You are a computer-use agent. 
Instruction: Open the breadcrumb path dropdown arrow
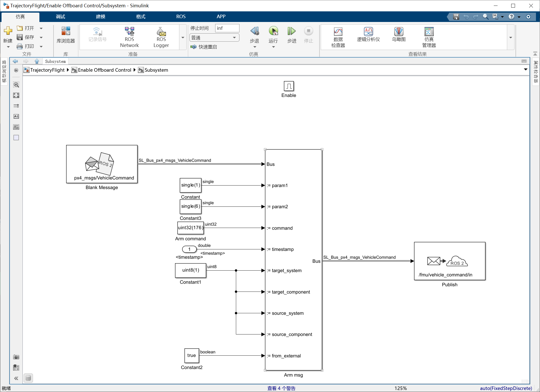point(526,69)
